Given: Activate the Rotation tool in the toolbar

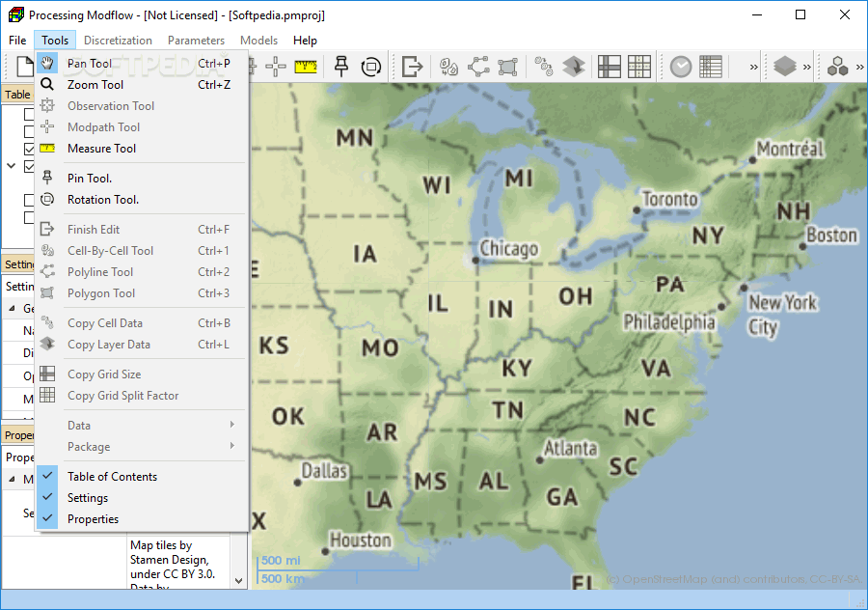Looking at the screenshot, I should (371, 67).
